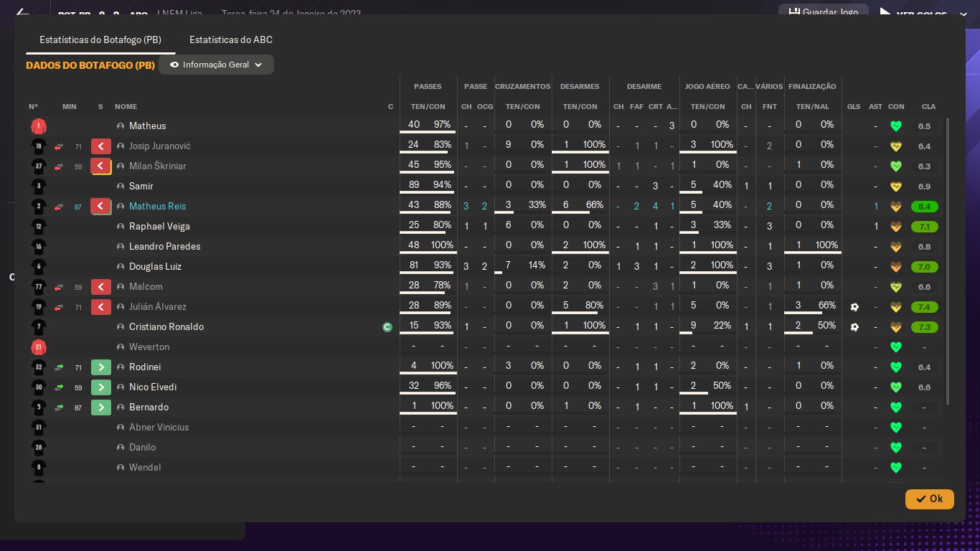This screenshot has height=551, width=980.
Task: Click Nico Elvedi substituted-on green arrow
Action: (101, 387)
